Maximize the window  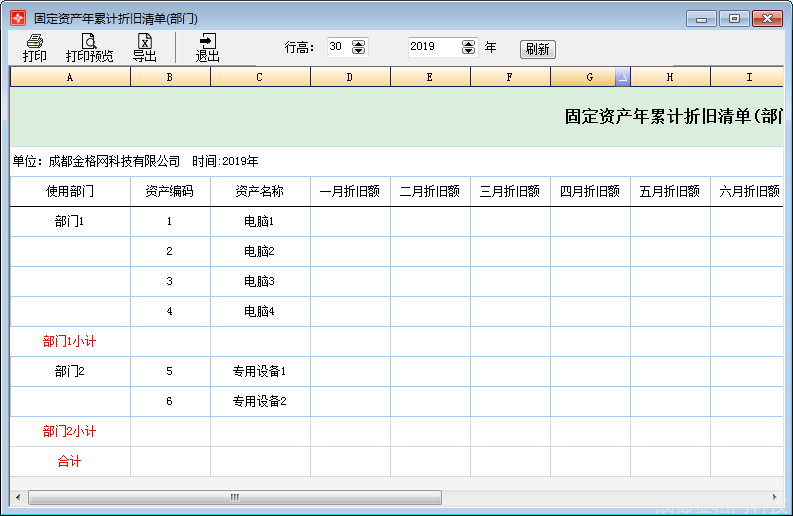pyautogui.click(x=735, y=18)
